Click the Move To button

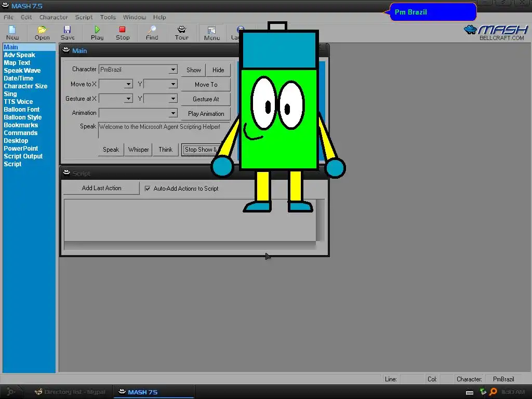[x=206, y=85]
